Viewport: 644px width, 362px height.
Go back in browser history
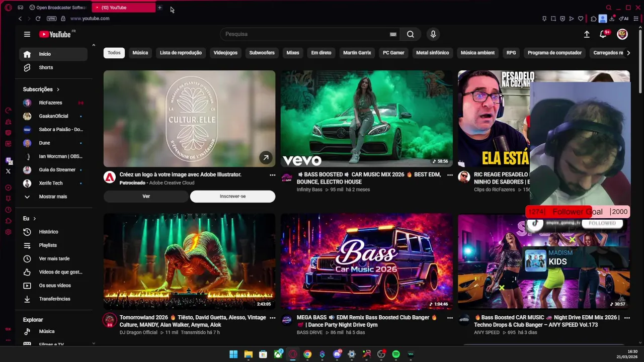[x=20, y=19]
